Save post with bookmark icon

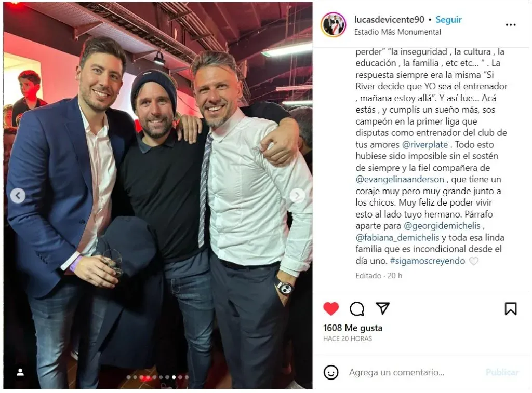tap(511, 308)
